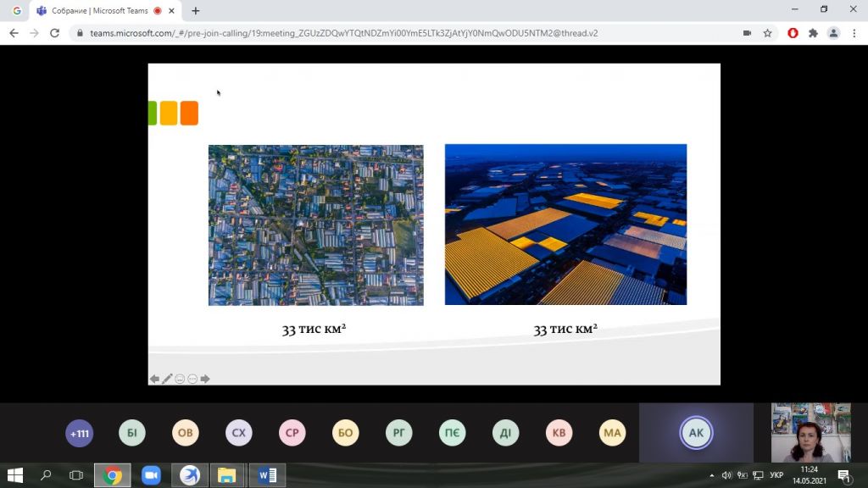
Task: Toggle system volume speaker icon in tray
Action: (x=726, y=475)
